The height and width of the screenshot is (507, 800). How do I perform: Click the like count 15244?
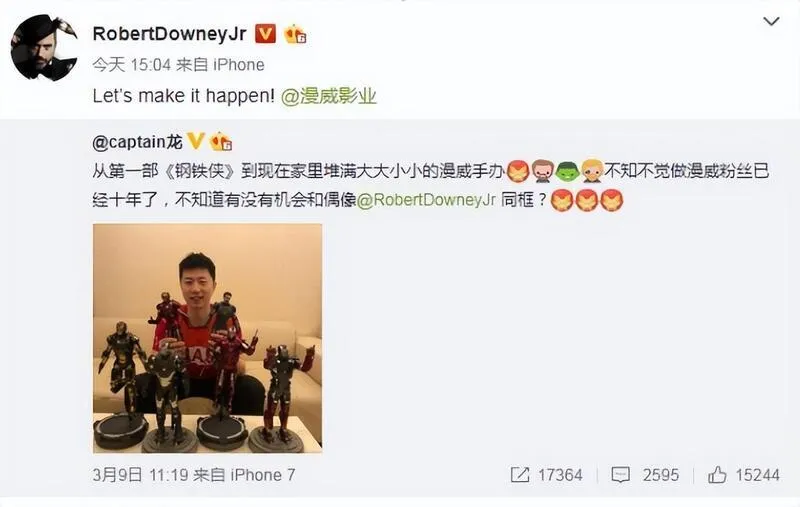pyautogui.click(x=757, y=475)
